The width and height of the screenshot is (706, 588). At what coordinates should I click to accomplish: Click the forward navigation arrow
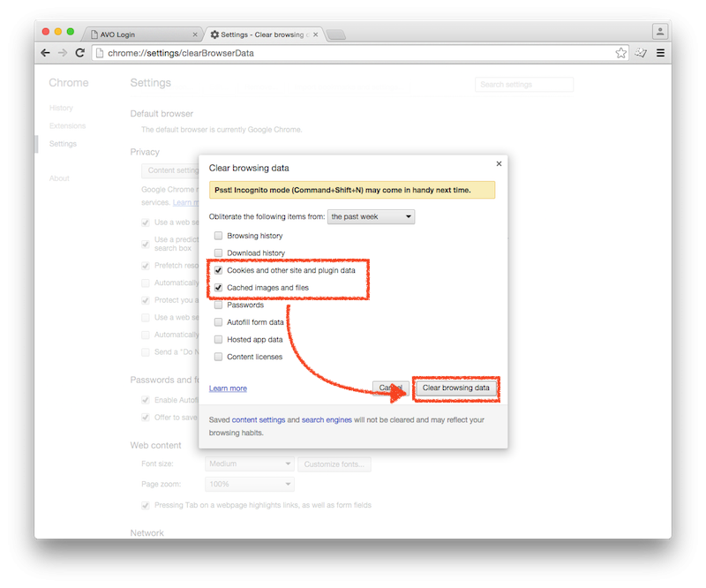pos(62,52)
